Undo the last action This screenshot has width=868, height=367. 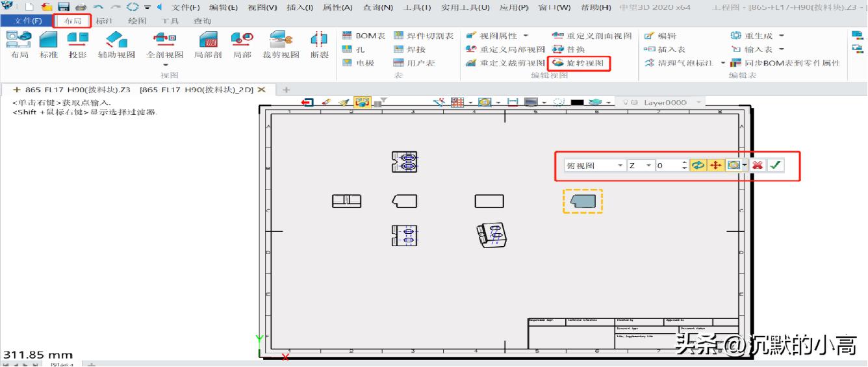(x=98, y=7)
